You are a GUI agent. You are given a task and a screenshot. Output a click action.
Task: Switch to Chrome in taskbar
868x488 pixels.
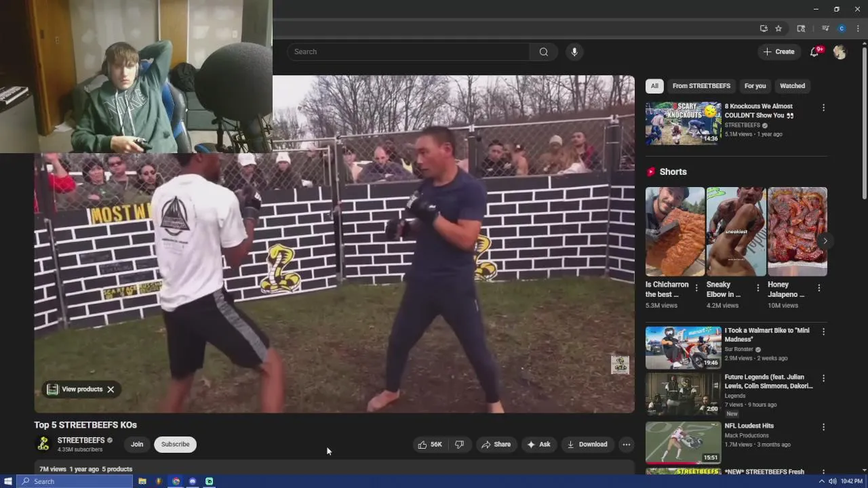tap(176, 481)
